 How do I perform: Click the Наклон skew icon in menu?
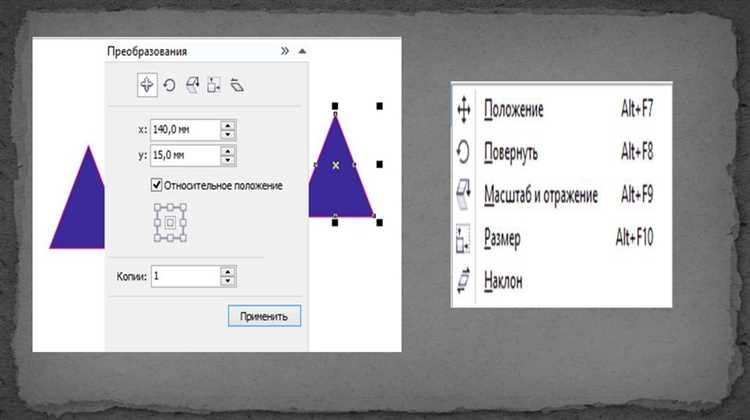point(463,280)
